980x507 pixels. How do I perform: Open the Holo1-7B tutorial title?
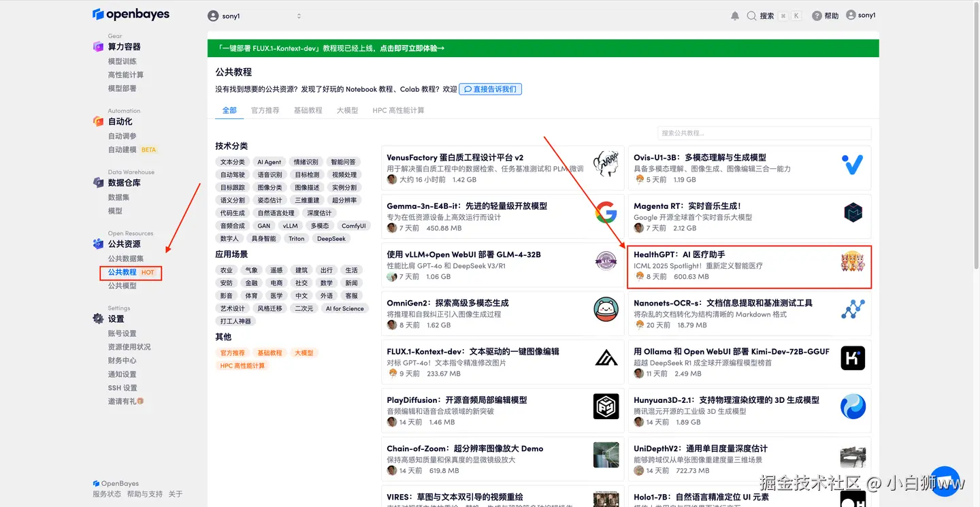(x=701, y=497)
